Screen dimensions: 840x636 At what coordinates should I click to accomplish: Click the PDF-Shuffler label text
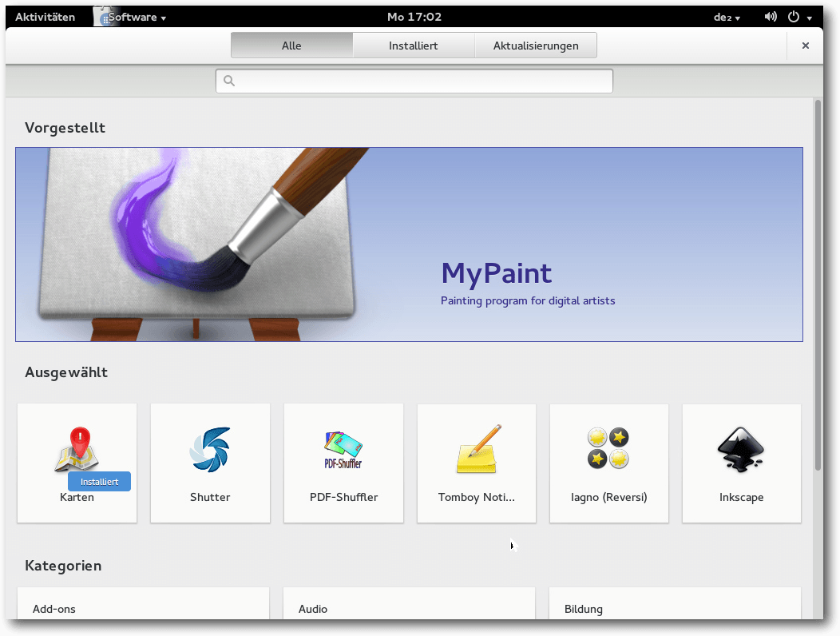pos(343,497)
